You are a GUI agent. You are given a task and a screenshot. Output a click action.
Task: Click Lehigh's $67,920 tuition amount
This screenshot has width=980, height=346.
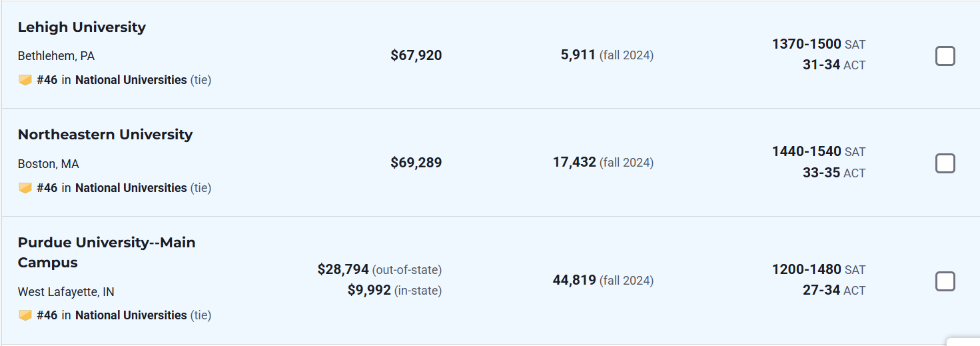coord(416,55)
